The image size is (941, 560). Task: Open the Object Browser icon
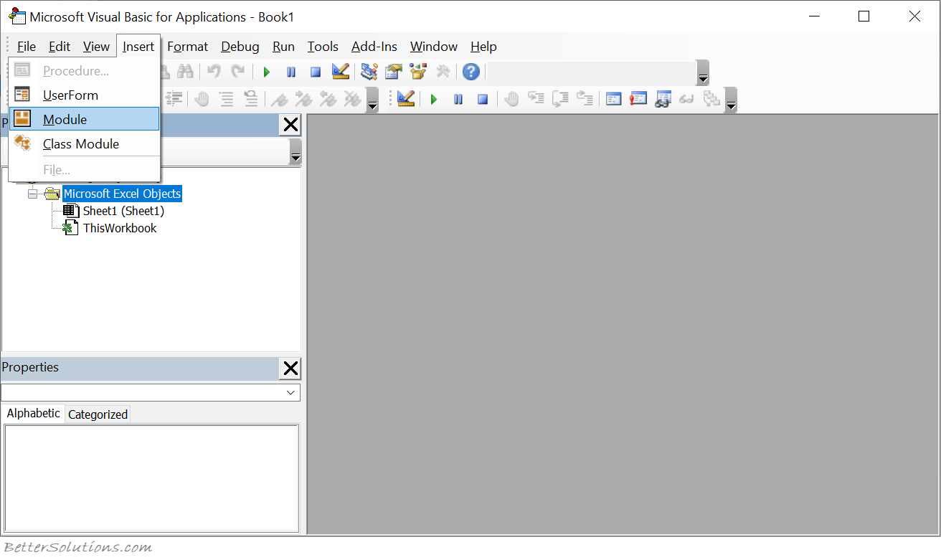click(418, 71)
